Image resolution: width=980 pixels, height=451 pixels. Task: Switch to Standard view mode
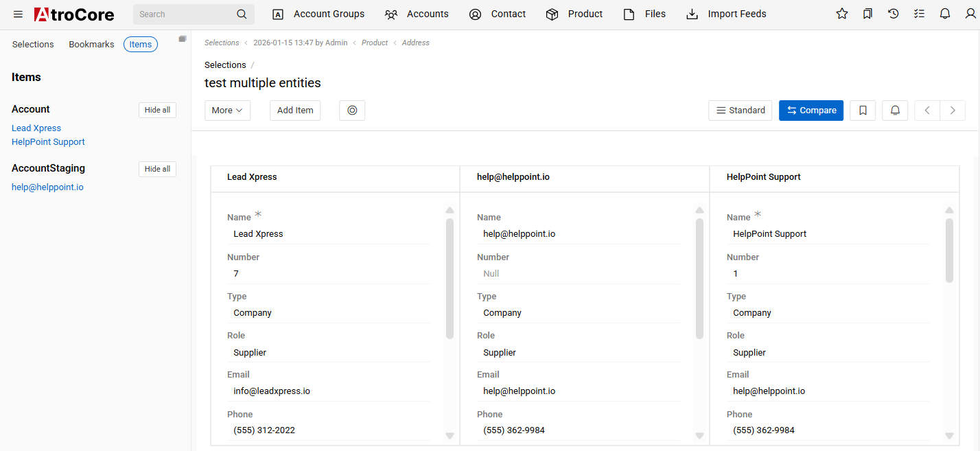pos(740,111)
